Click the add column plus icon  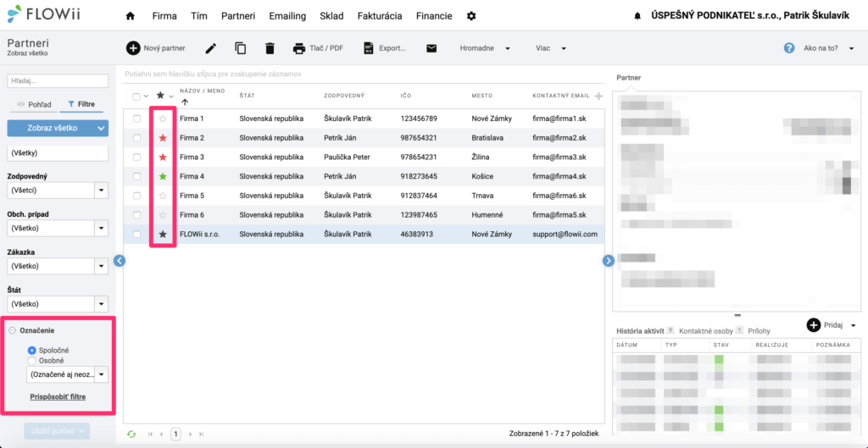point(598,97)
